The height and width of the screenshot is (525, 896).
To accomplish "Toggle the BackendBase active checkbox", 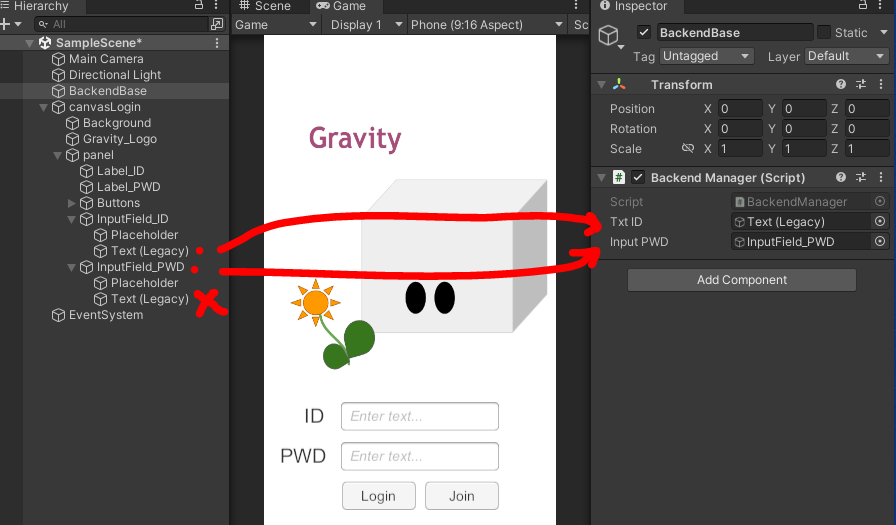I will point(643,32).
